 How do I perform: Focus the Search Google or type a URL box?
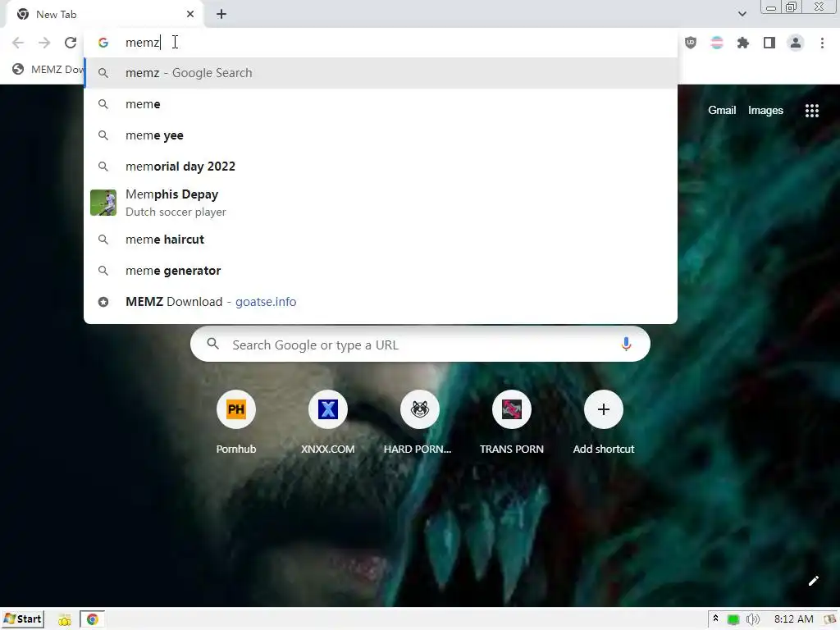tap(420, 345)
